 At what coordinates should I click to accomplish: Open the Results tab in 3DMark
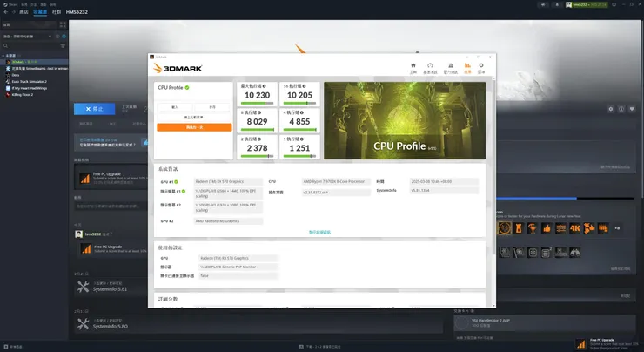[467, 68]
